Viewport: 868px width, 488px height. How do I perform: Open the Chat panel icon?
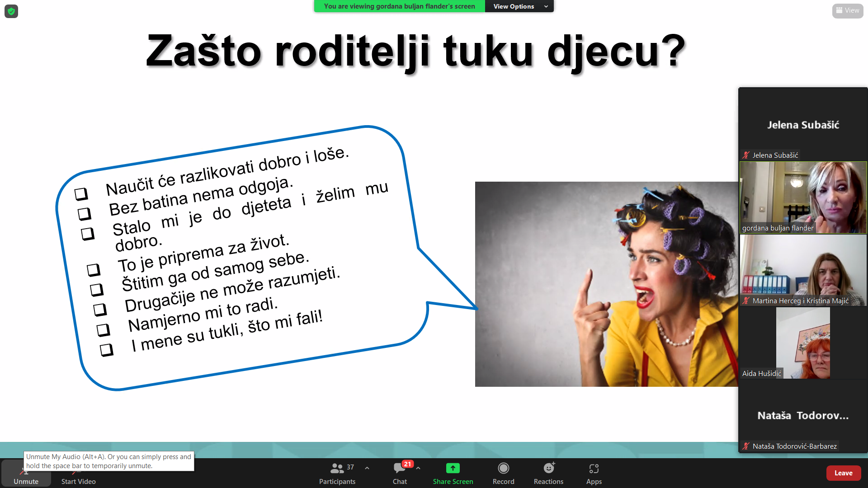point(399,469)
